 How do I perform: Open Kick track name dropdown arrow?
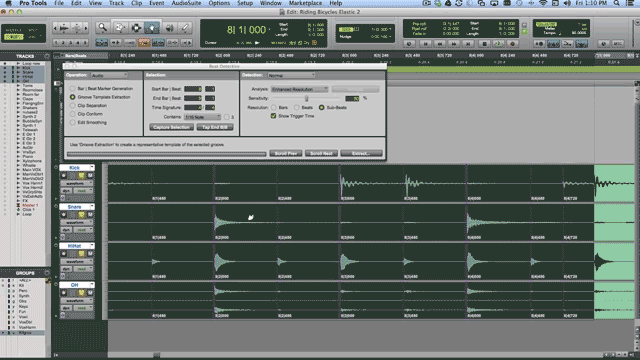point(92,167)
